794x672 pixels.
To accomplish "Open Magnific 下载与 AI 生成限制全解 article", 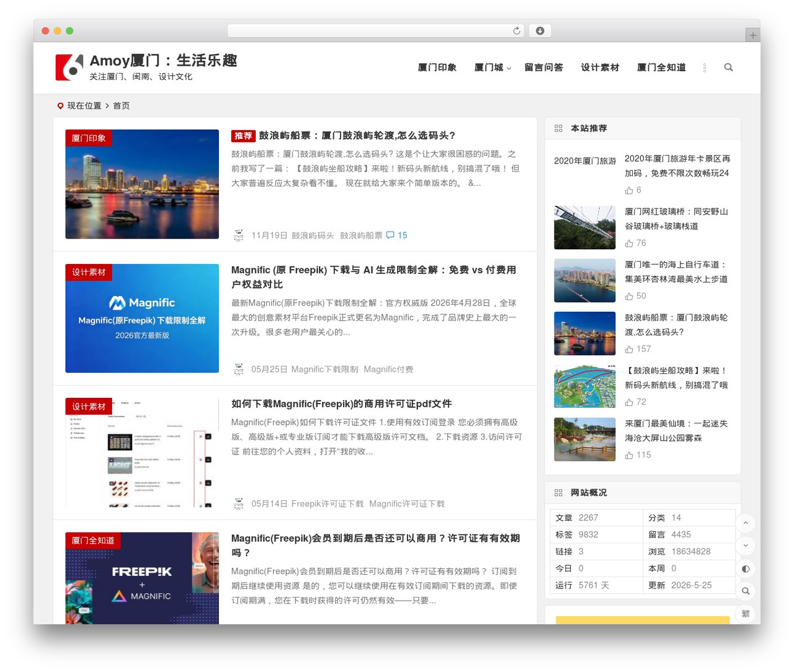I will 374,277.
